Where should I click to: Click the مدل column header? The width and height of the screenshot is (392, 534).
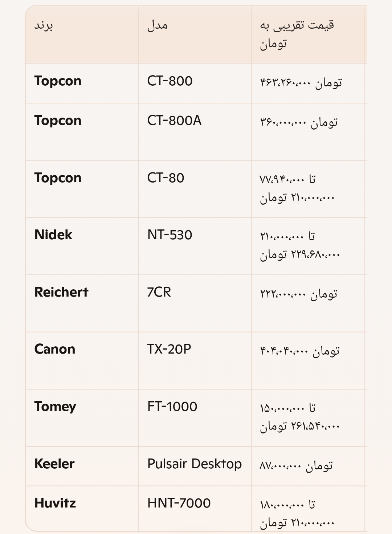click(x=158, y=26)
